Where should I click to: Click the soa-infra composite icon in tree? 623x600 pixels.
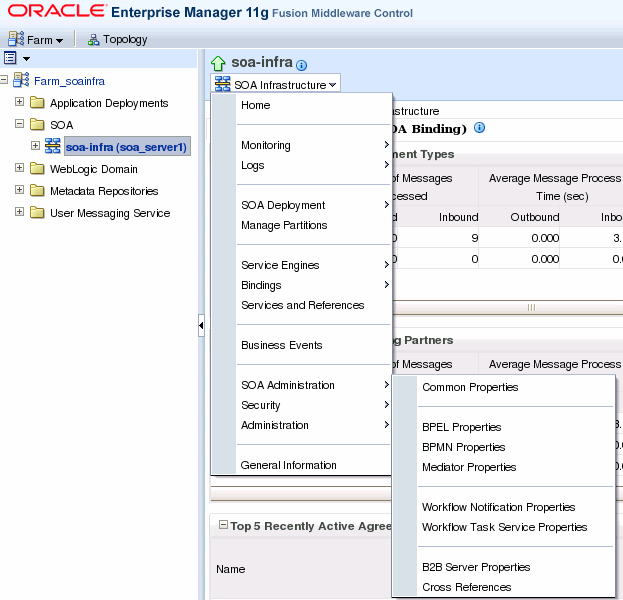[x=52, y=146]
